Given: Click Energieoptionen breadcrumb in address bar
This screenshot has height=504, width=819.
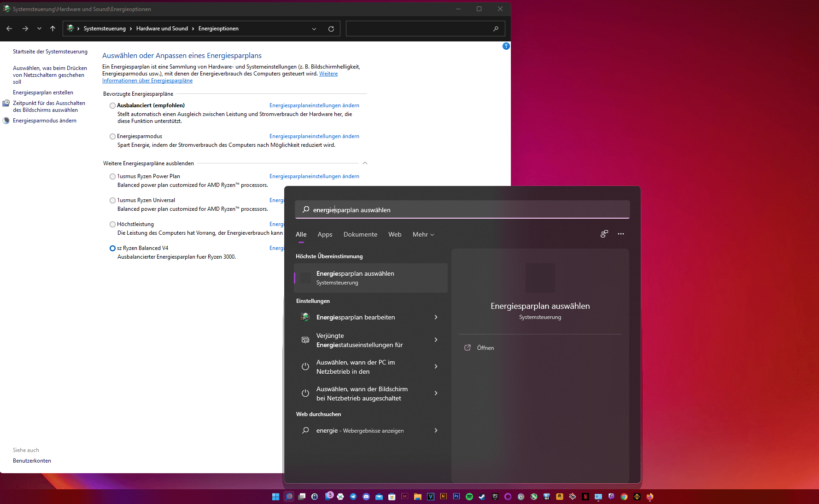Looking at the screenshot, I should [x=218, y=29].
